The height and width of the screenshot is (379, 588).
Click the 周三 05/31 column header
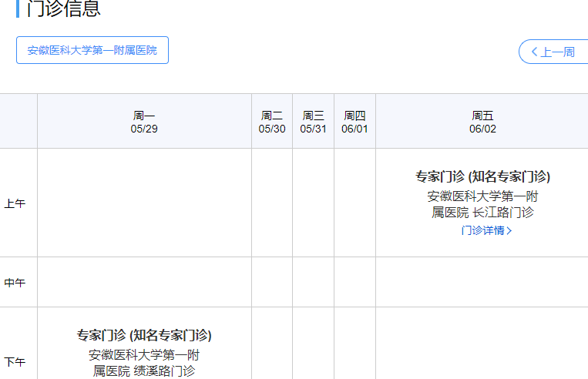[314, 122]
